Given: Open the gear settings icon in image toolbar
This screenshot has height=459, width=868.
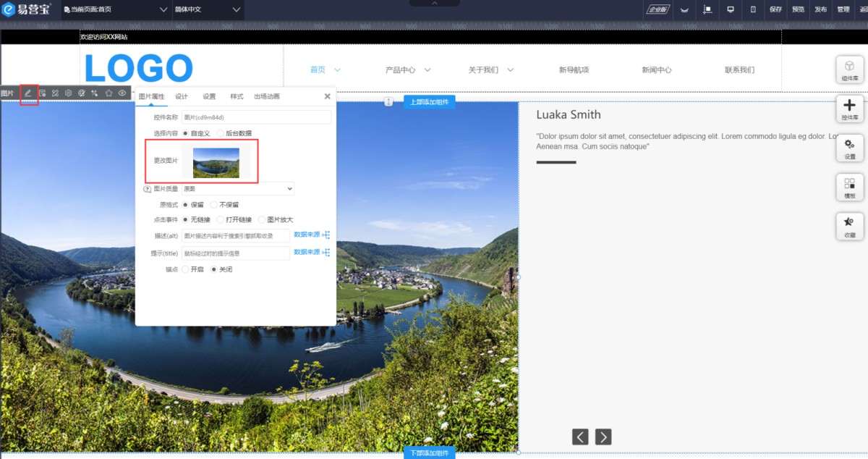Looking at the screenshot, I should [x=68, y=93].
